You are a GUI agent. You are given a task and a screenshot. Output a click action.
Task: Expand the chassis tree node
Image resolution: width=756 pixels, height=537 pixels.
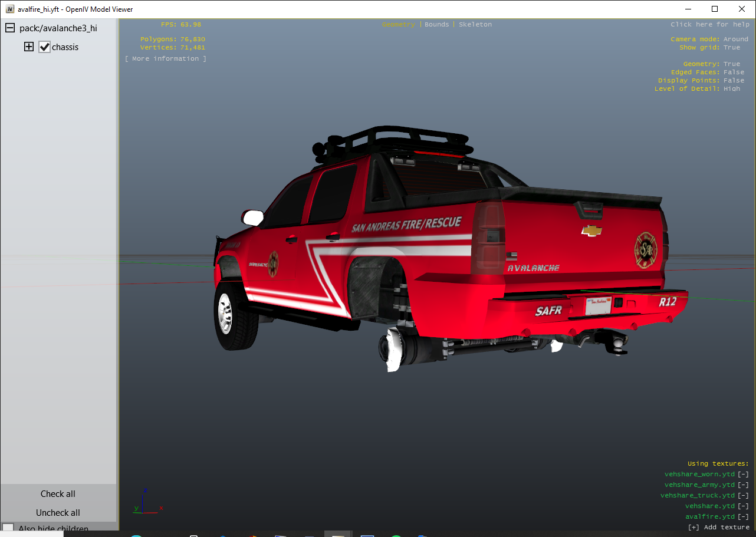[x=29, y=47]
